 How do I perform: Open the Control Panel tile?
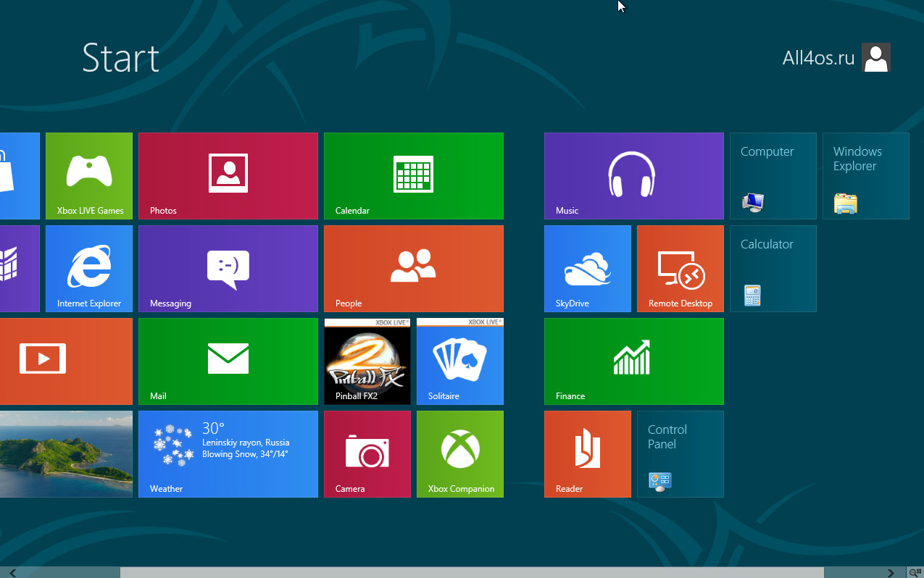(680, 454)
